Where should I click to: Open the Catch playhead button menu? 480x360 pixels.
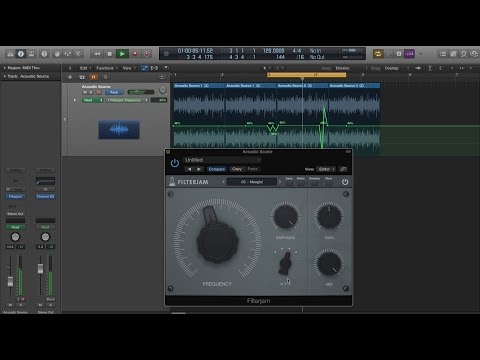pyautogui.click(x=166, y=68)
